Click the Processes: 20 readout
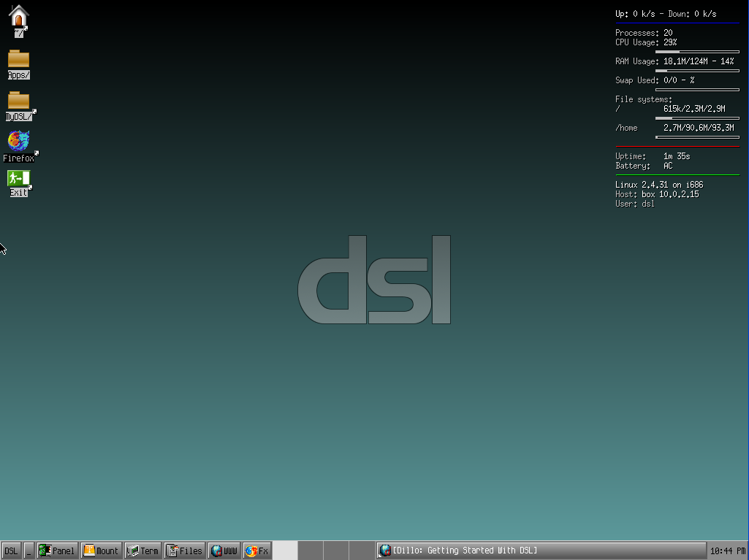Image resolution: width=749 pixels, height=560 pixels. (x=644, y=33)
